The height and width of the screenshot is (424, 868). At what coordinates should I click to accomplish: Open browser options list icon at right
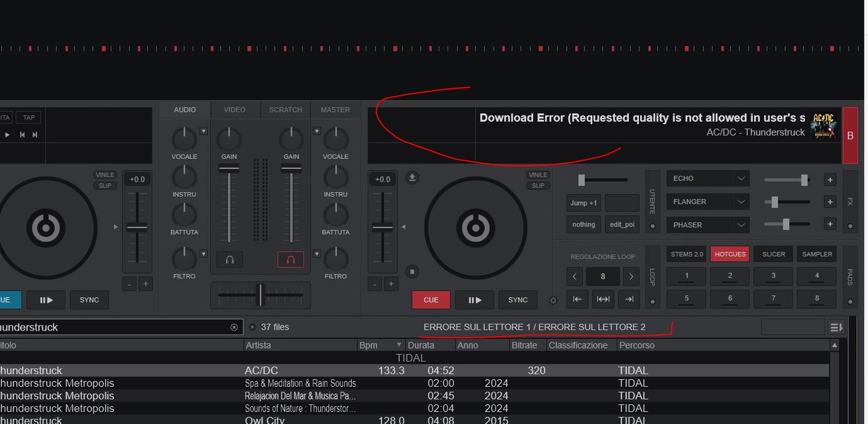[x=837, y=328]
